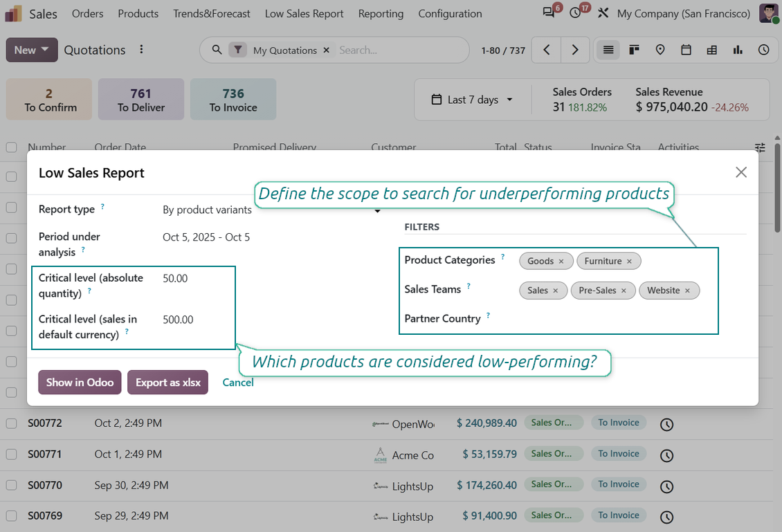Open activity clock for S00769
This screenshot has width=782, height=532.
667,517
